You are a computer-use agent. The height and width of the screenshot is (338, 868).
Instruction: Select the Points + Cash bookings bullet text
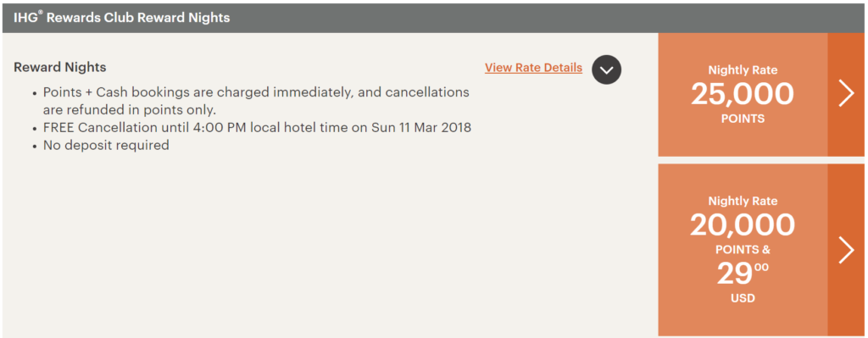click(256, 101)
